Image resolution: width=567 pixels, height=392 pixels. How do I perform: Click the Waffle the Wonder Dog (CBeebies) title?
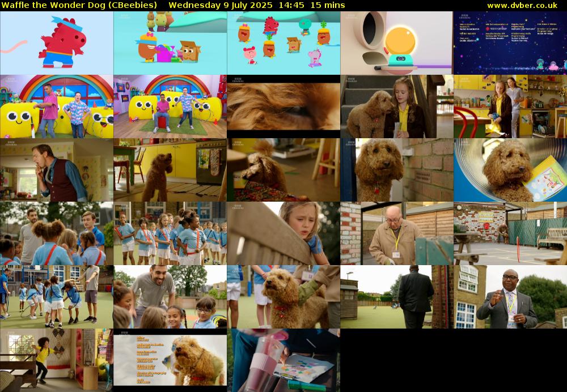[x=79, y=5]
